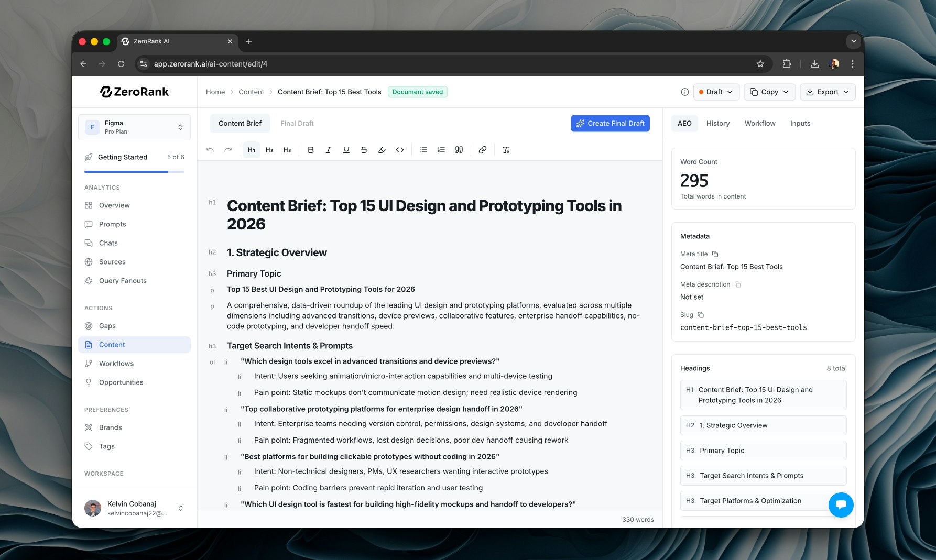Apply Heading 1 format with H1 button
Image resolution: width=936 pixels, height=560 pixels.
point(252,150)
